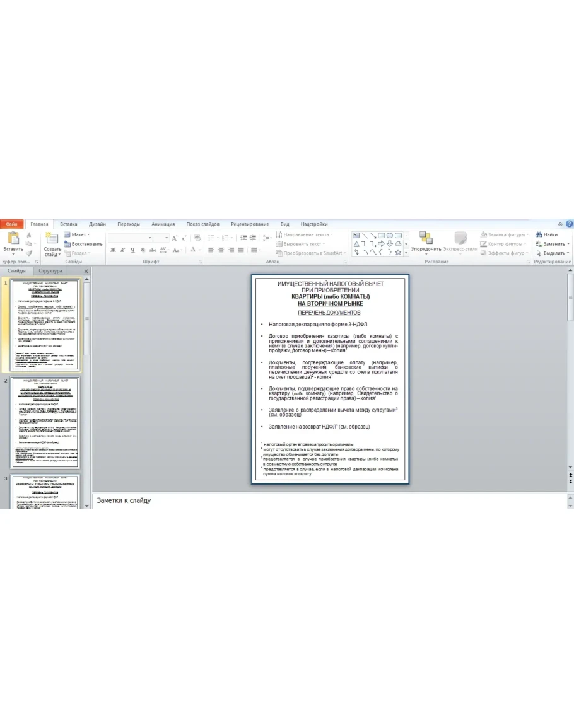
Task: Toggle underline (Ч) formatting
Action: (x=133, y=250)
